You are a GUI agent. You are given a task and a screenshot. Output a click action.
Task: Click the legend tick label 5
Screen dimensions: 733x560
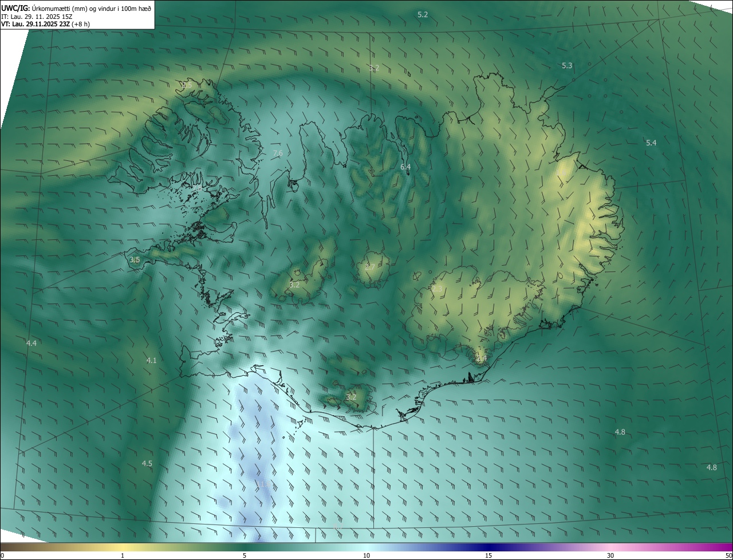(245, 555)
